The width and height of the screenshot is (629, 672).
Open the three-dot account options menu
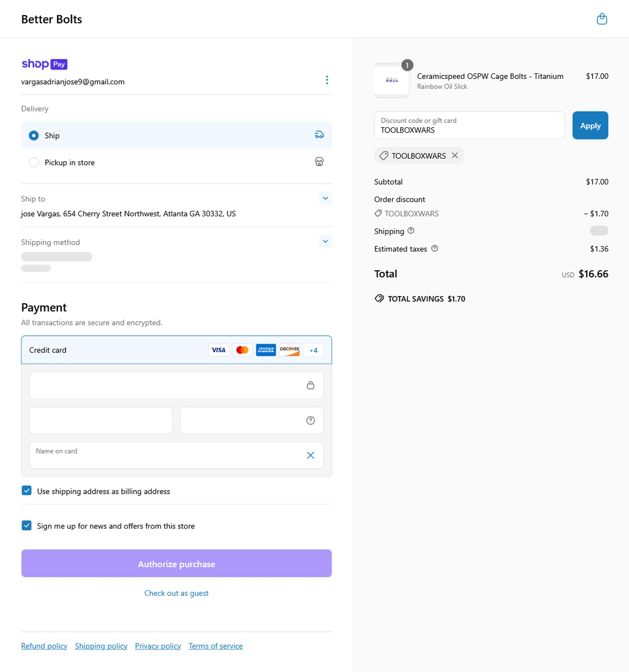327,80
